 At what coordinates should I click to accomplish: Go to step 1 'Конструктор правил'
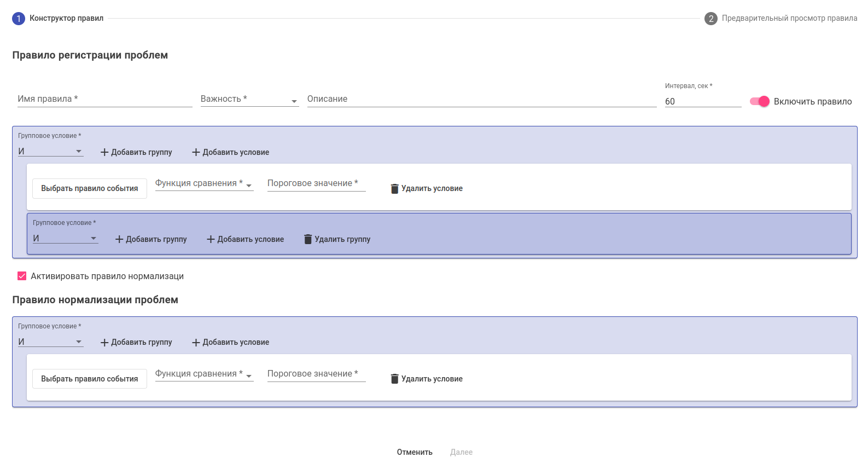pyautogui.click(x=19, y=19)
